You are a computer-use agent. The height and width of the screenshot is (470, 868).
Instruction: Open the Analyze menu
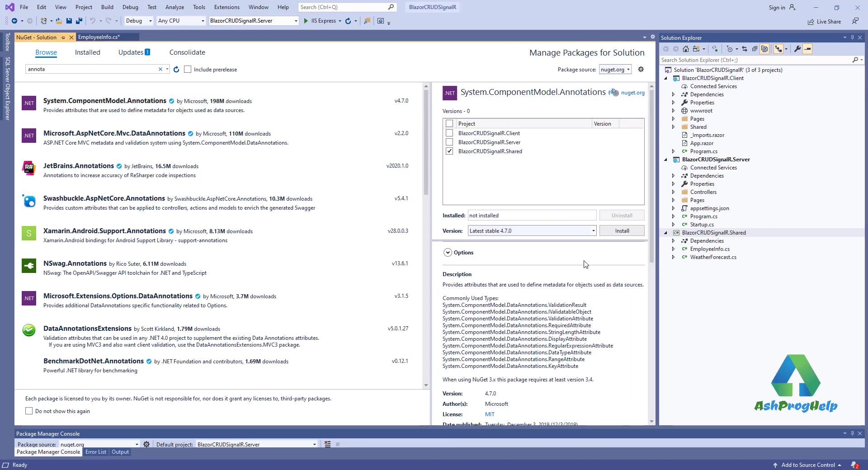point(175,7)
